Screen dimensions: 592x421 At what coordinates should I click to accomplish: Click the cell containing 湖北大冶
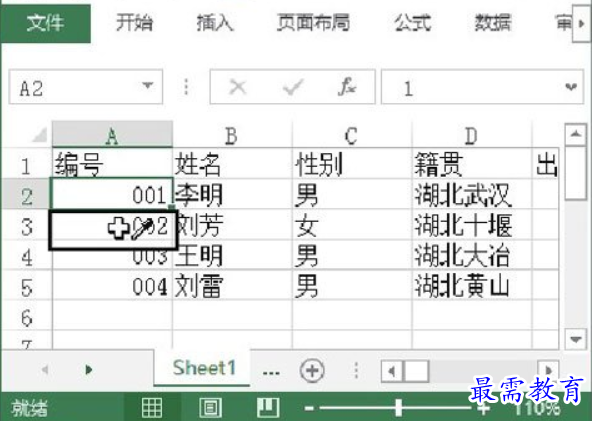(x=472, y=255)
